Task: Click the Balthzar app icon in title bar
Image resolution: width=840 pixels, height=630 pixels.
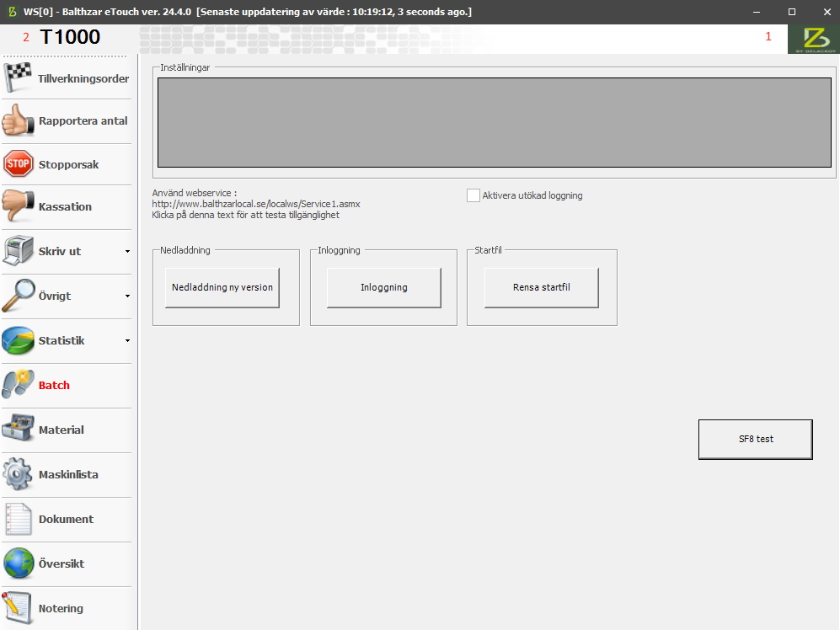Action: point(12,12)
